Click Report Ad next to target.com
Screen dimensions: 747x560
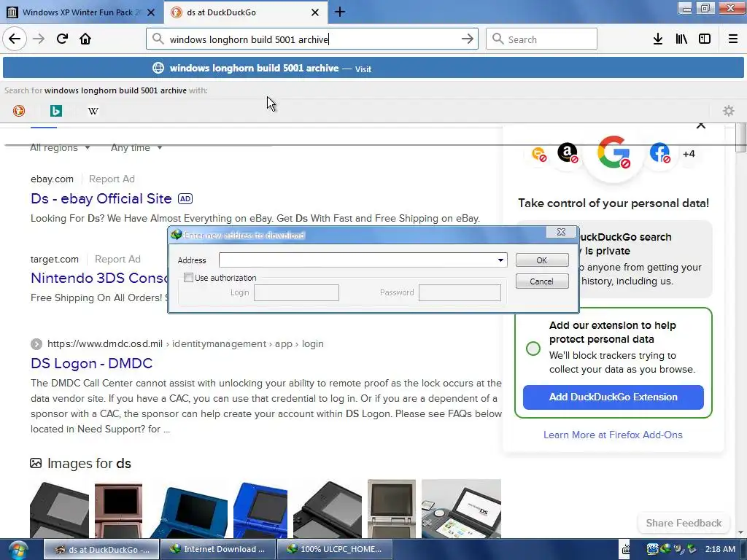click(117, 259)
